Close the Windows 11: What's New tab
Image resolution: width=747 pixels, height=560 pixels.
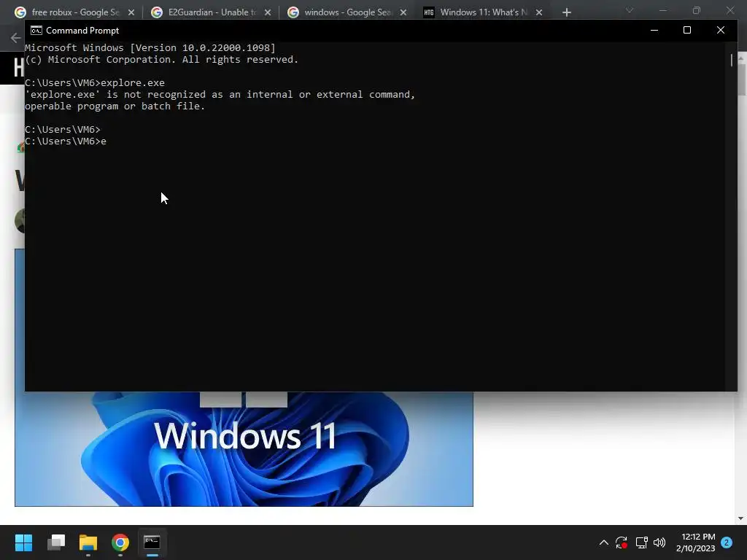point(539,12)
